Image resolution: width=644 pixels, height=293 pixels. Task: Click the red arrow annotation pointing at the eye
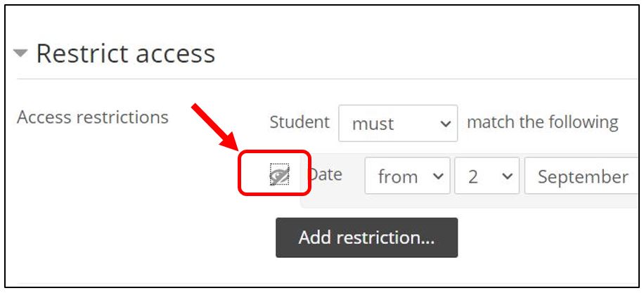215,128
